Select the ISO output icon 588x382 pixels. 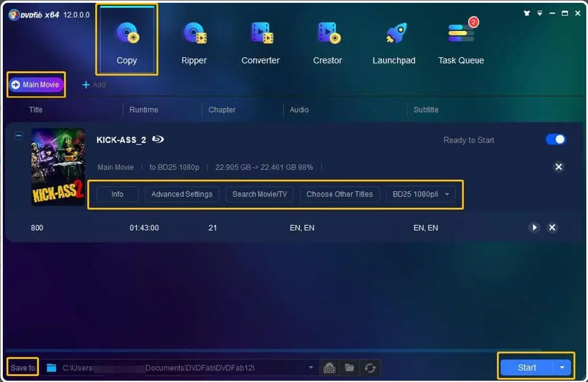point(329,368)
